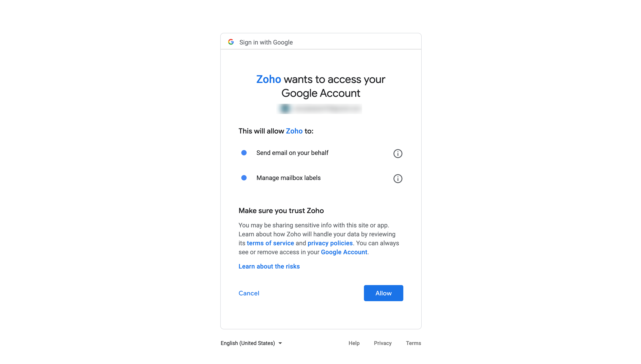Click the Google logo in header

coord(231,42)
